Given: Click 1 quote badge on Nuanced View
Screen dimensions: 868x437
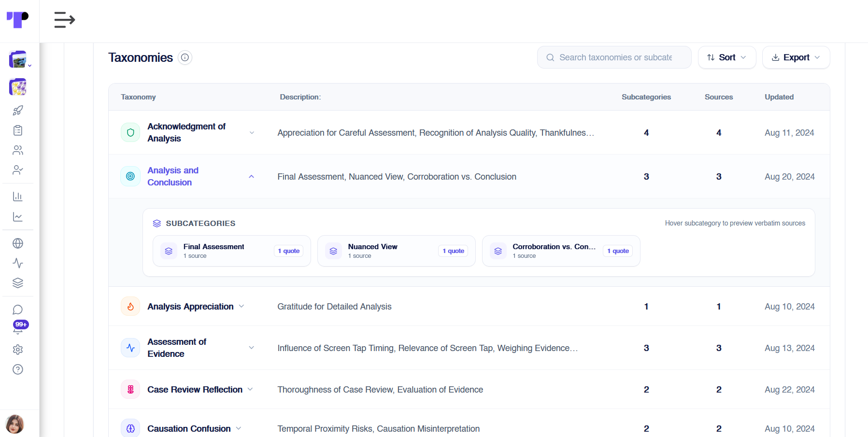Looking at the screenshot, I should pos(454,251).
